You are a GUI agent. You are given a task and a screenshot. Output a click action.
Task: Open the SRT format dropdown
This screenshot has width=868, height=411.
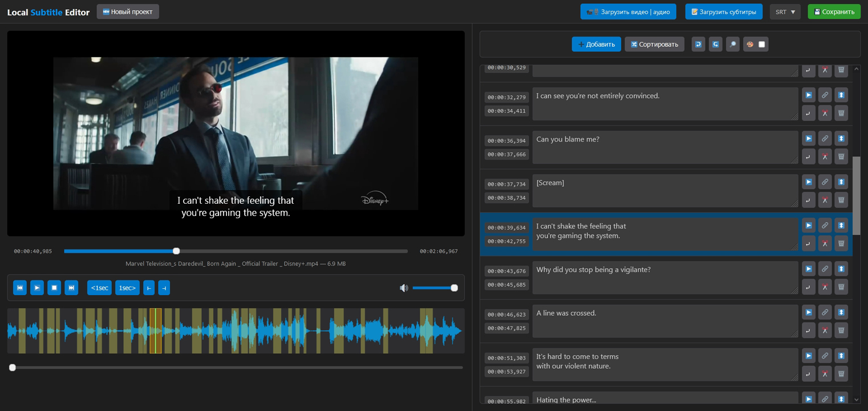(x=785, y=11)
